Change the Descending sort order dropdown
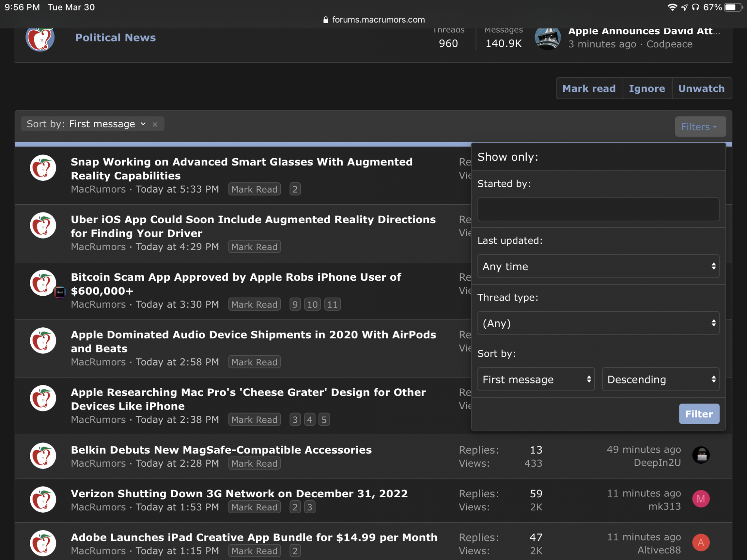This screenshot has width=747, height=560. point(660,380)
